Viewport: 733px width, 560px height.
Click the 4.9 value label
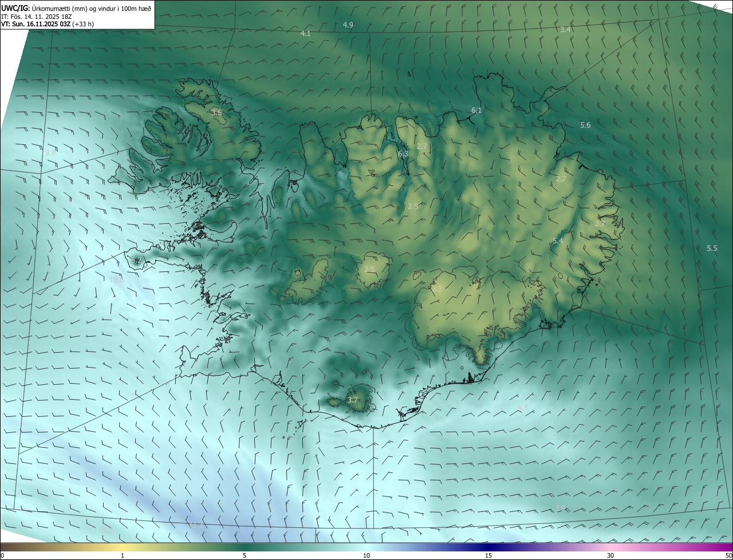[348, 25]
